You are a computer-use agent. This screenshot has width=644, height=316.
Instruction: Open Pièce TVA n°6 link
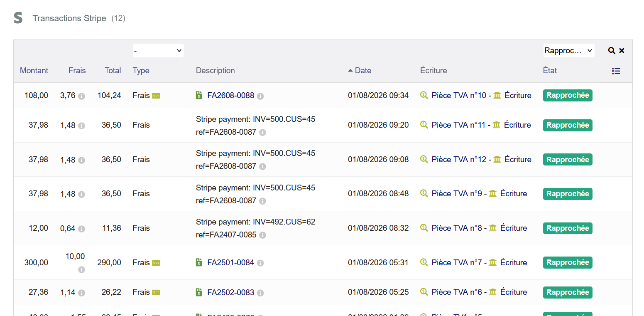tap(457, 292)
